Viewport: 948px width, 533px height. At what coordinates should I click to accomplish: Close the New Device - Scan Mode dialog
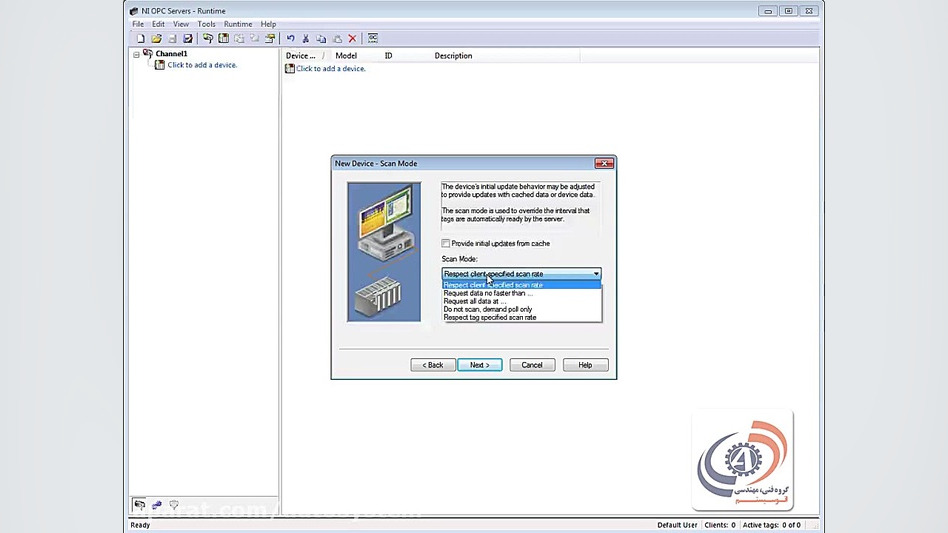[604, 163]
